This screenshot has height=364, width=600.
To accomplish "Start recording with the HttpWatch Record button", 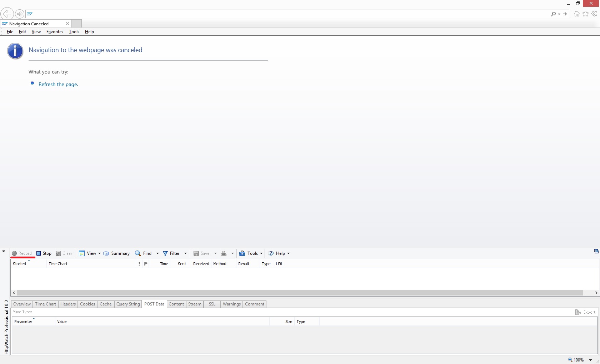I will (x=22, y=253).
